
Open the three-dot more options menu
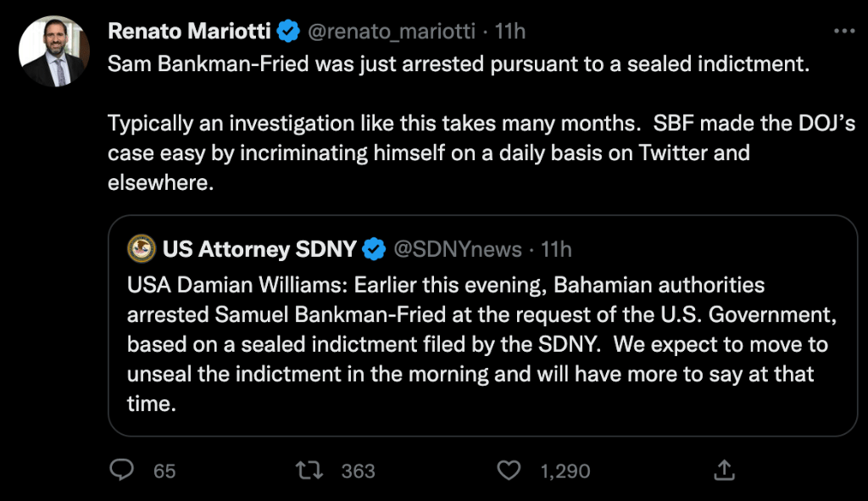tap(844, 31)
